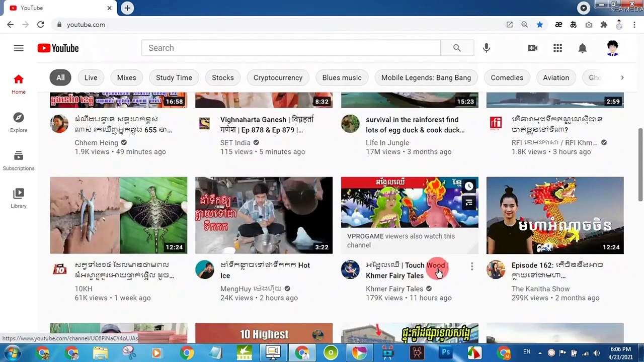This screenshot has width=644, height=362.
Task: Go back to the previous page
Action: point(11,25)
